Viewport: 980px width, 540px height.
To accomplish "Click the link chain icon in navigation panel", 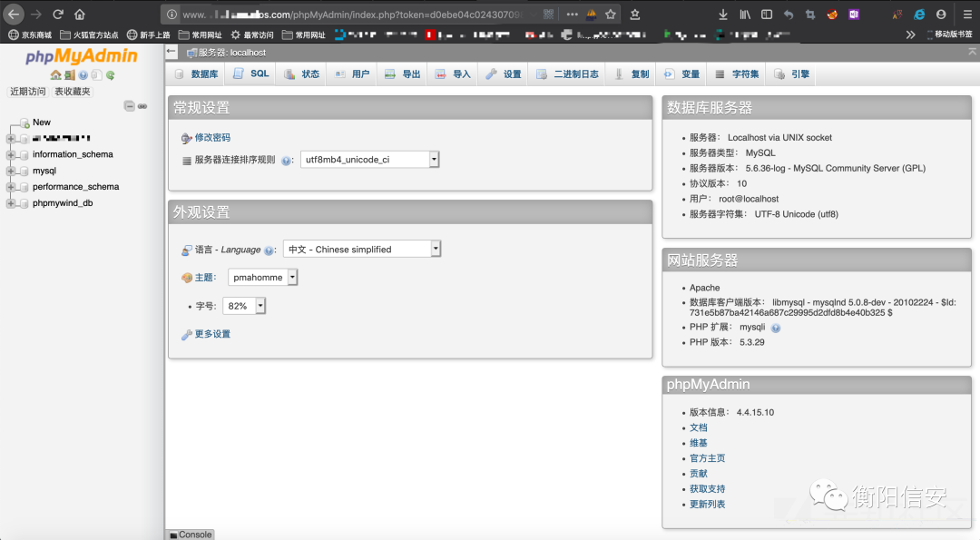I will coord(142,106).
